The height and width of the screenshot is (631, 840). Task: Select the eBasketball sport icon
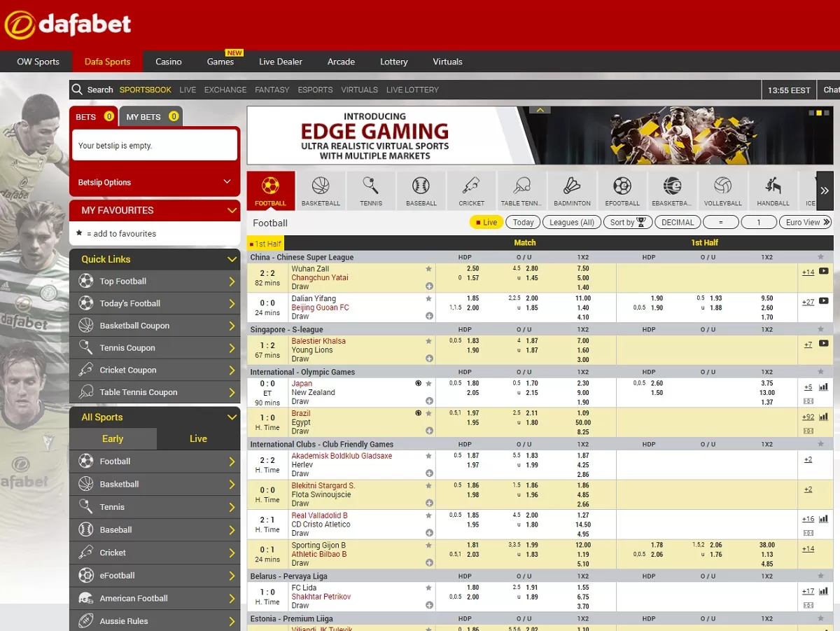point(672,190)
